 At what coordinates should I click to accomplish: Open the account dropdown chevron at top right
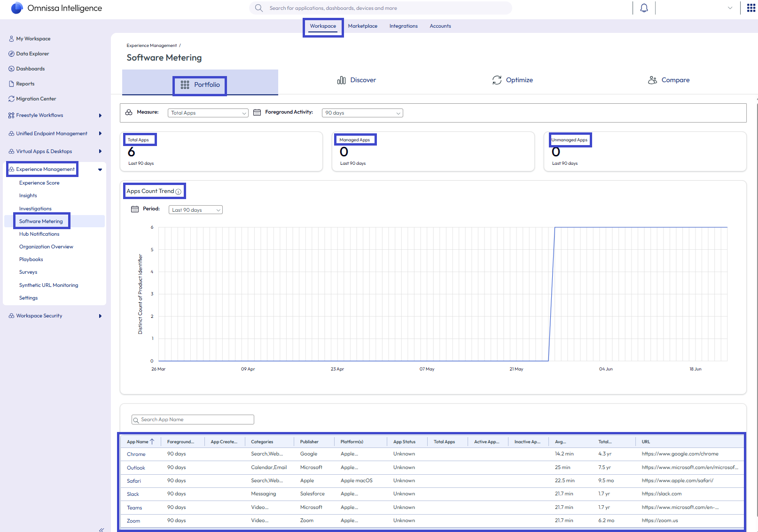point(730,8)
